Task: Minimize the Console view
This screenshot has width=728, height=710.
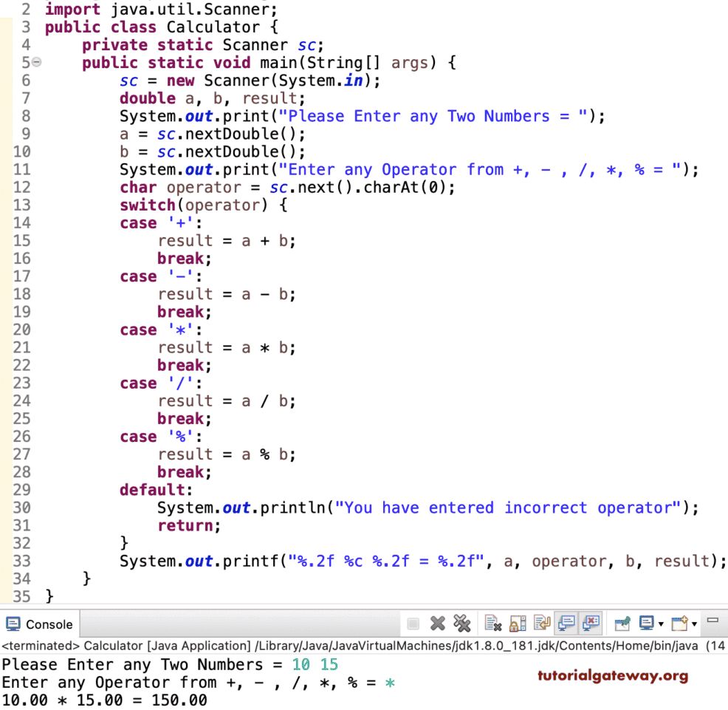Action: (x=712, y=623)
